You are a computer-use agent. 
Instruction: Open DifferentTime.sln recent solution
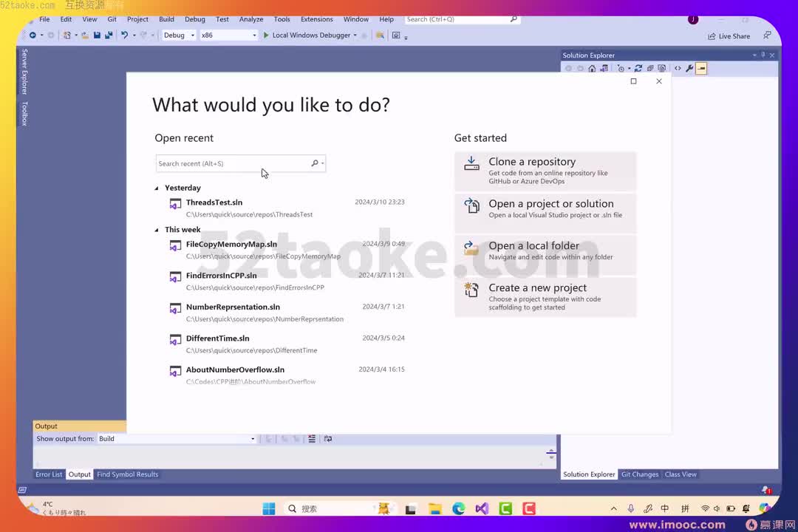[287, 344]
